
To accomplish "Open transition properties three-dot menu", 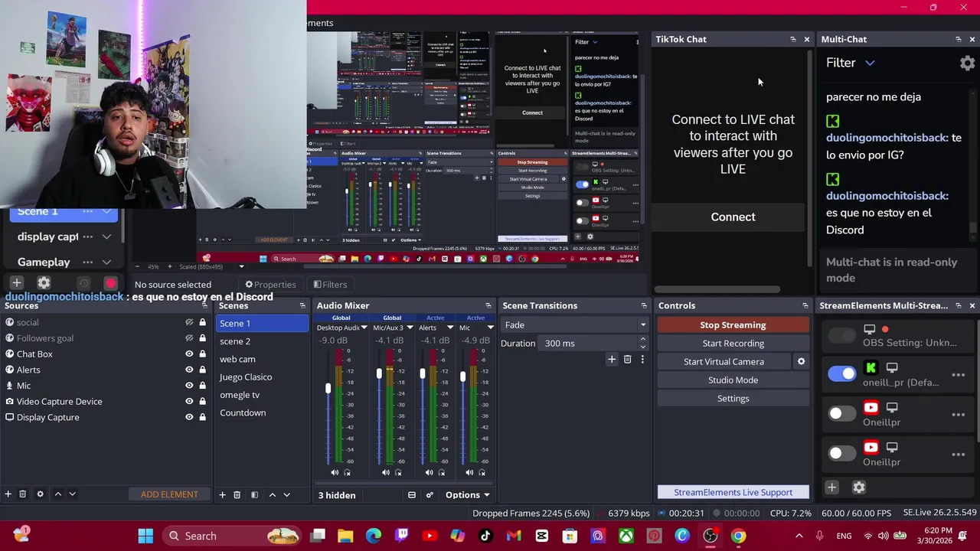I will 642,359.
